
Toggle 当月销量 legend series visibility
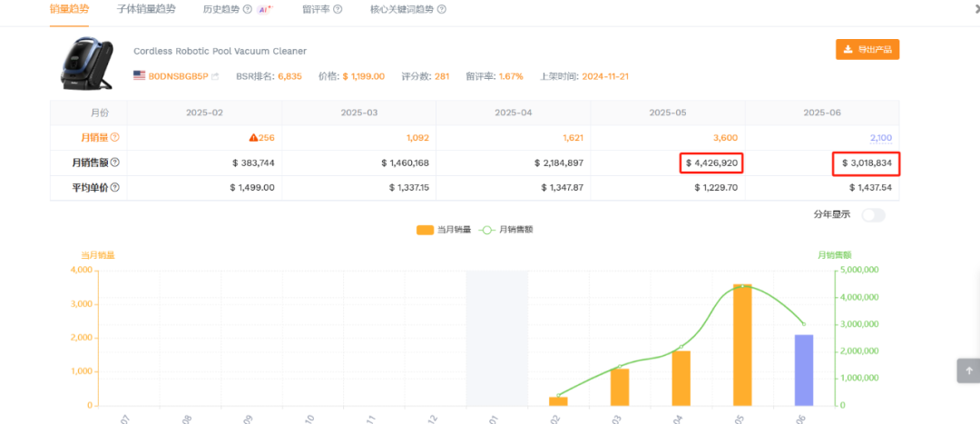444,230
